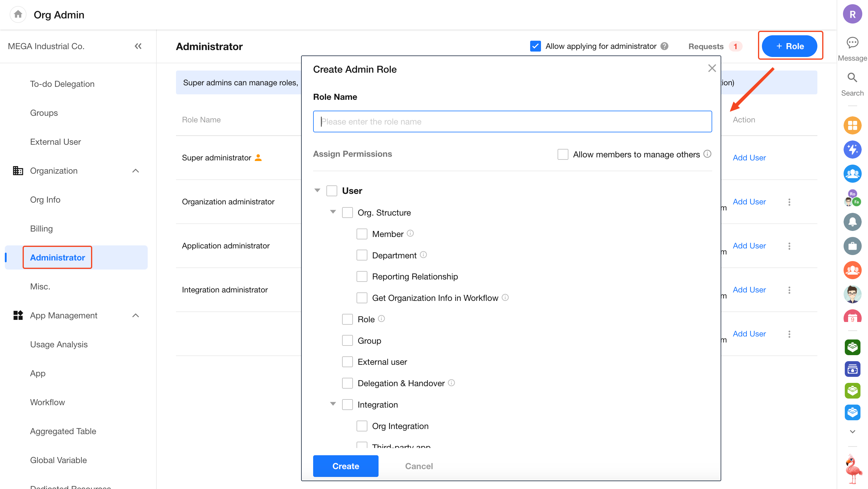Viewport: 868px width, 489px height.
Task: Click the blue Create button
Action: point(345,466)
